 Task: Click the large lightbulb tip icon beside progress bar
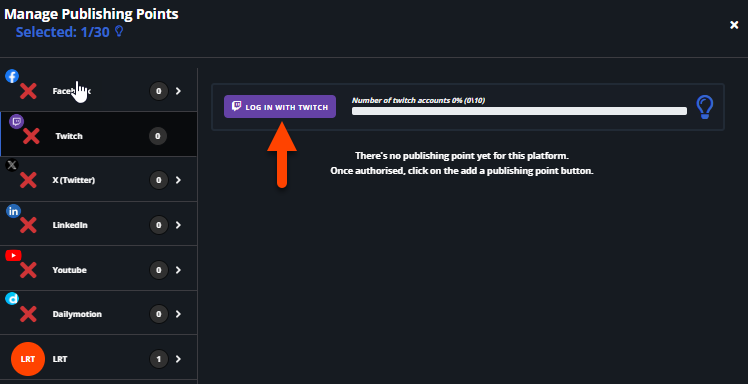[705, 107]
